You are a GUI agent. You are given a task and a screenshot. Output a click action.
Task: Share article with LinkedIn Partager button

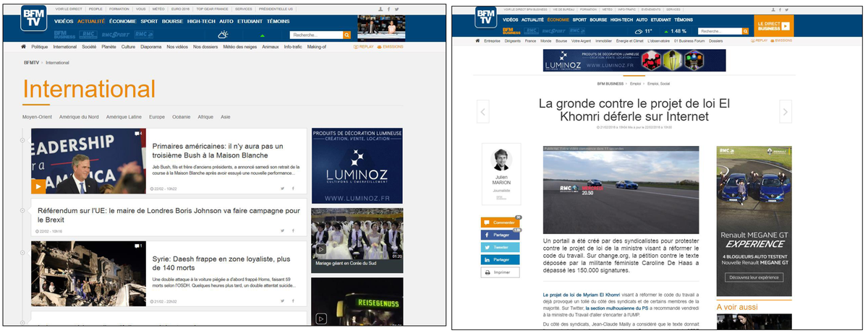pyautogui.click(x=499, y=259)
